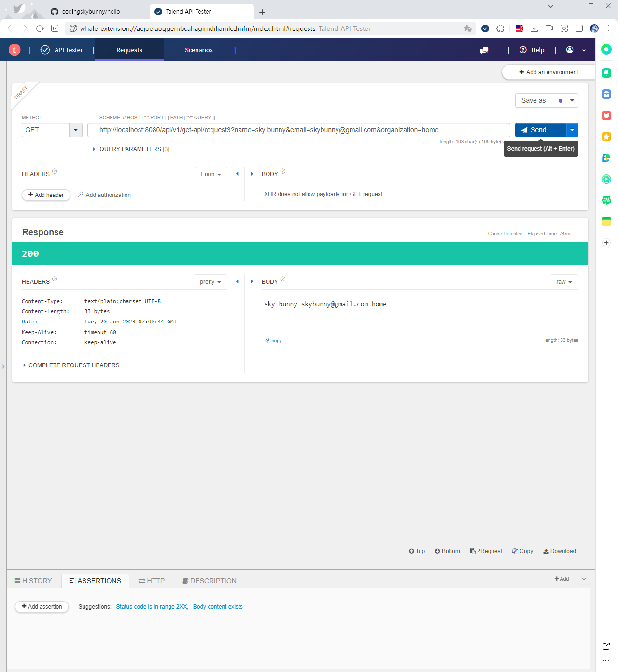The height and width of the screenshot is (672, 618).
Task: Open the yellow star sidebar icon
Action: (606, 137)
